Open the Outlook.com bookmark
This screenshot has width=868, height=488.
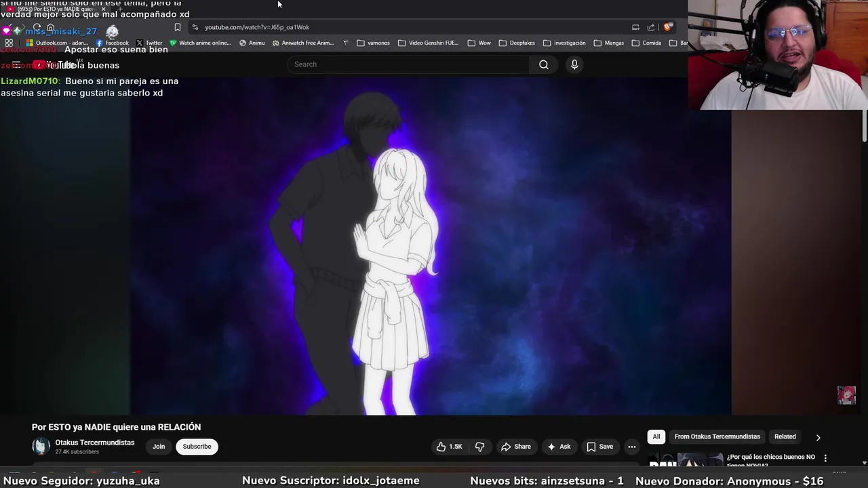[x=57, y=43]
